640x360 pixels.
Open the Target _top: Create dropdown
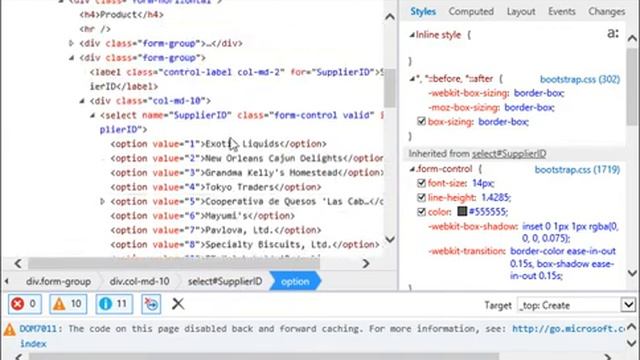coord(576,305)
